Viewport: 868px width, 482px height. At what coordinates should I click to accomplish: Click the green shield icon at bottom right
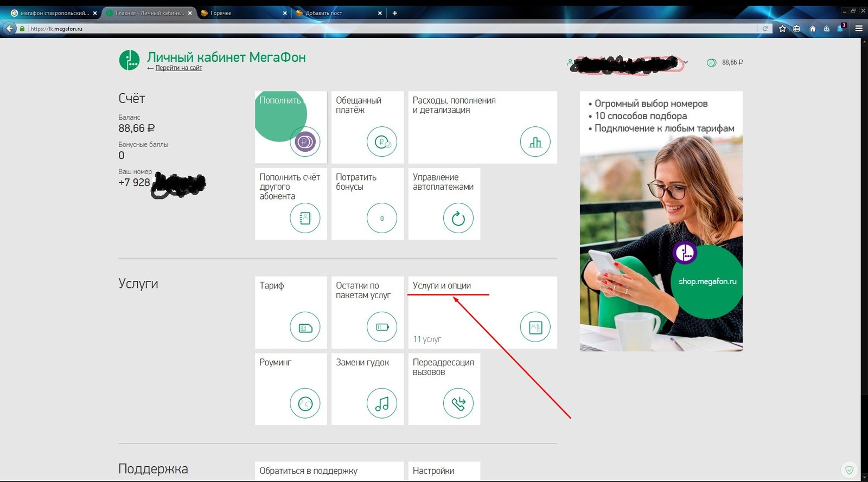tap(850, 470)
